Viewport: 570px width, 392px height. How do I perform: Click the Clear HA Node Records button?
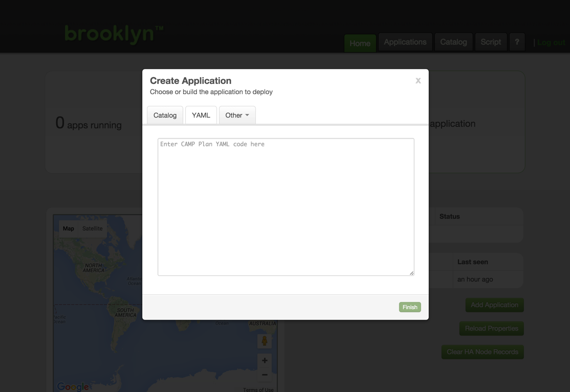click(482, 352)
